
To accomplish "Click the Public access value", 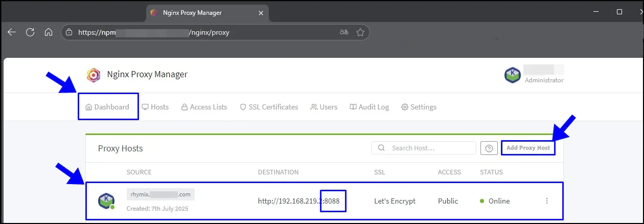I will tap(448, 201).
